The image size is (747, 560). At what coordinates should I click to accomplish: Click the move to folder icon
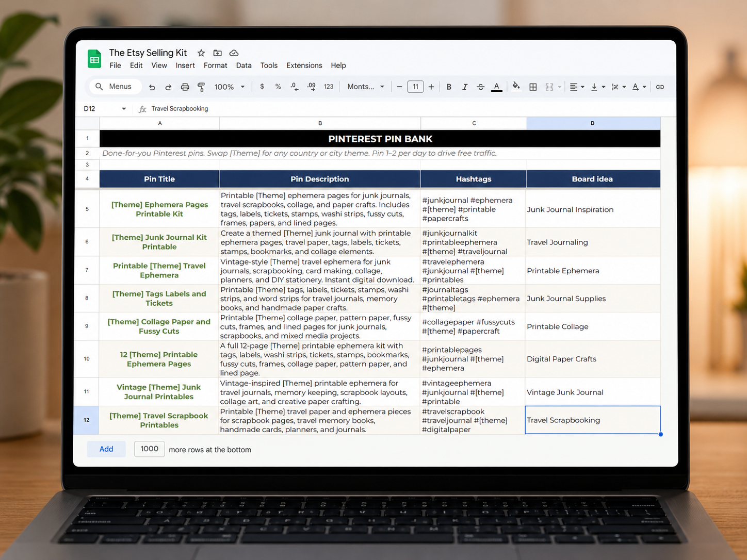coord(218,53)
